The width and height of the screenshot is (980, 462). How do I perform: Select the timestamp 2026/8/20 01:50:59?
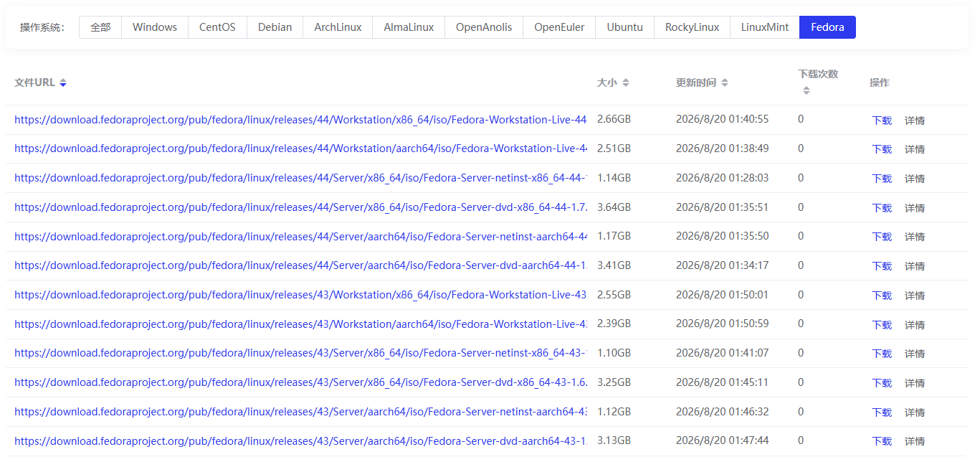pyautogui.click(x=722, y=324)
